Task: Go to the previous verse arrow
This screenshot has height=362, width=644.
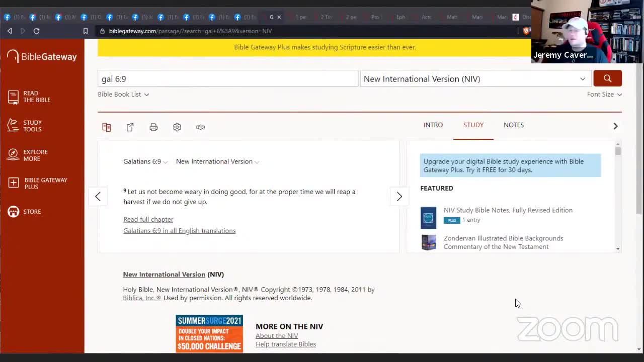Action: point(98,197)
